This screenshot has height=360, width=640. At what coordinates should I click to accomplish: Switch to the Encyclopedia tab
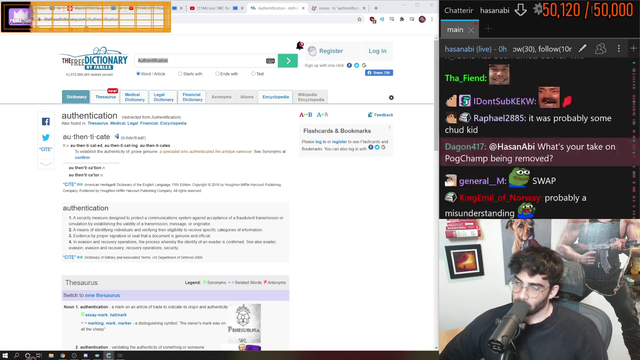(276, 97)
